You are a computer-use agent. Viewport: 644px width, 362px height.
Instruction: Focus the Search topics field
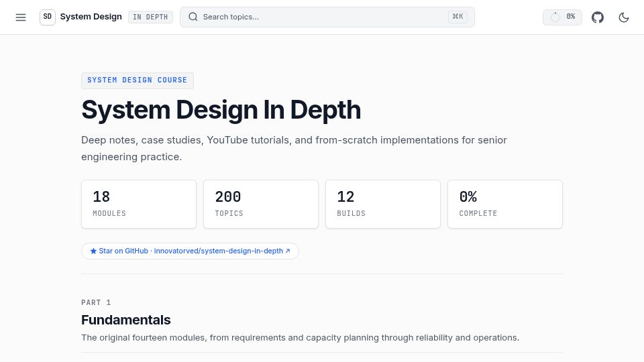pos(327,17)
